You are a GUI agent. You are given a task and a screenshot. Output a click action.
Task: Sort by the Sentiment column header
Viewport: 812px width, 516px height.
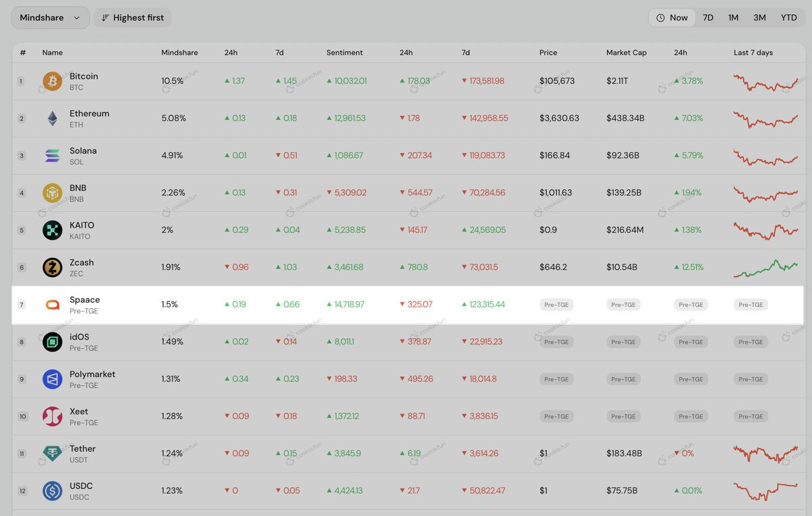[344, 52]
